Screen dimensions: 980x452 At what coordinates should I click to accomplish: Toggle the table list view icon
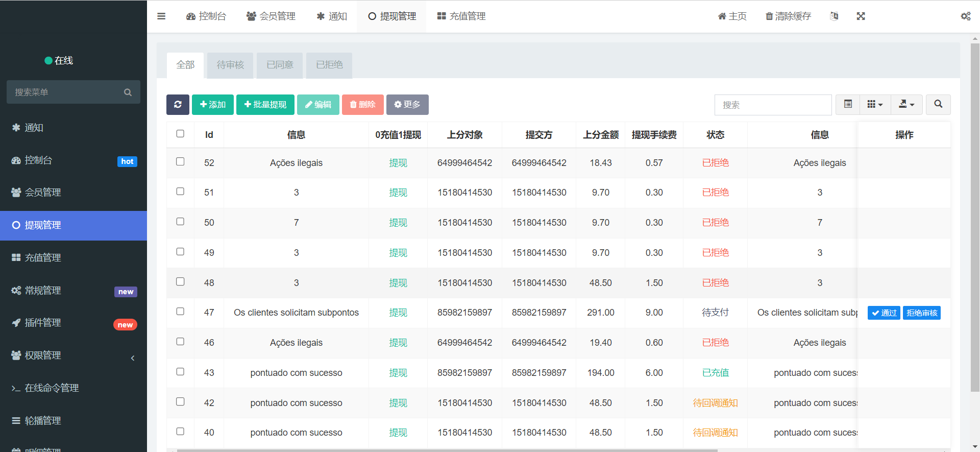[848, 105]
